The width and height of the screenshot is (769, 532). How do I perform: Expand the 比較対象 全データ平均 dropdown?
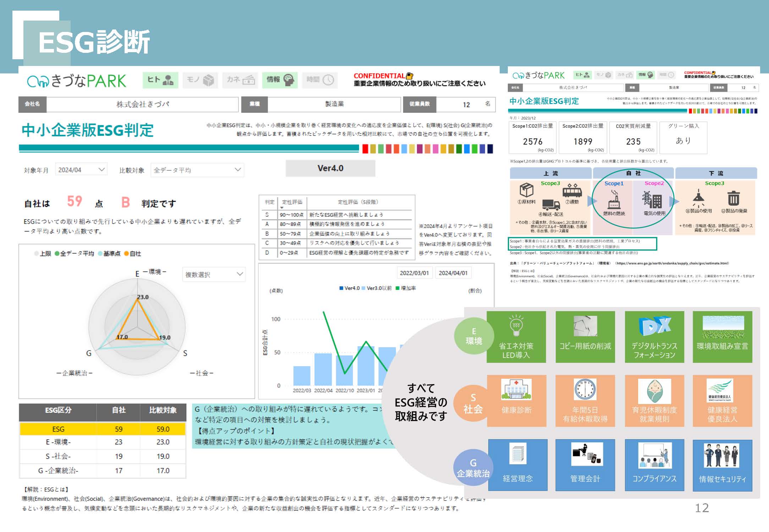(x=197, y=170)
